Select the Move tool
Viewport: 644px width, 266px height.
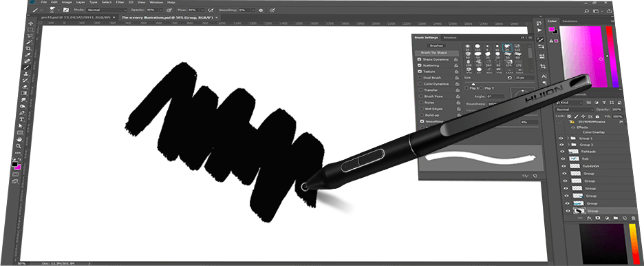pyautogui.click(x=31, y=23)
